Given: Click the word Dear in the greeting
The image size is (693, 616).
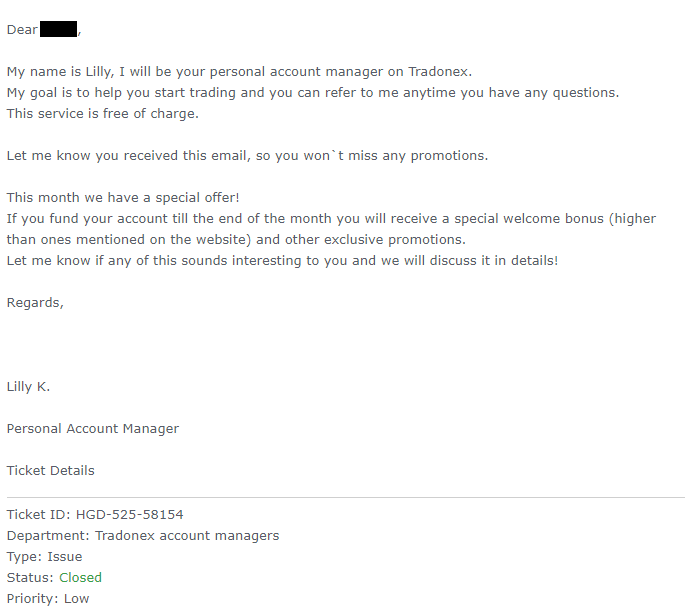Looking at the screenshot, I should pyautogui.click(x=22, y=30).
